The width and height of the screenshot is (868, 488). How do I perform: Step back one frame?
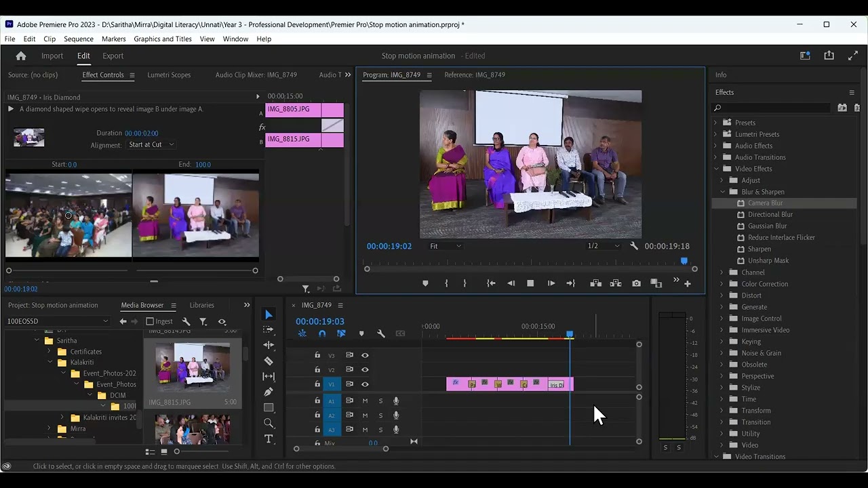[511, 283]
